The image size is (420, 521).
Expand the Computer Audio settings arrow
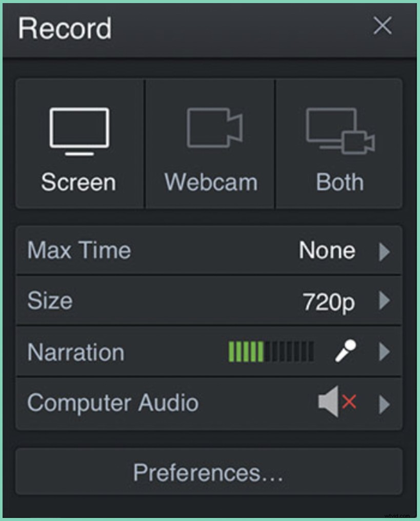coord(384,404)
